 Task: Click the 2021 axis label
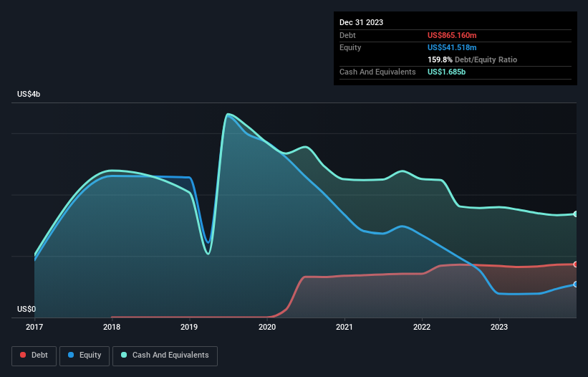344,327
